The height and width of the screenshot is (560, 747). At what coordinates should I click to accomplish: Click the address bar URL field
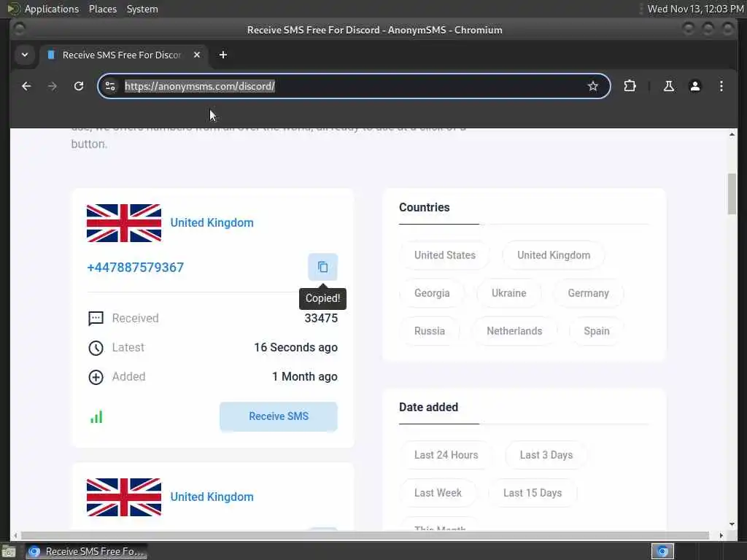[x=352, y=86]
